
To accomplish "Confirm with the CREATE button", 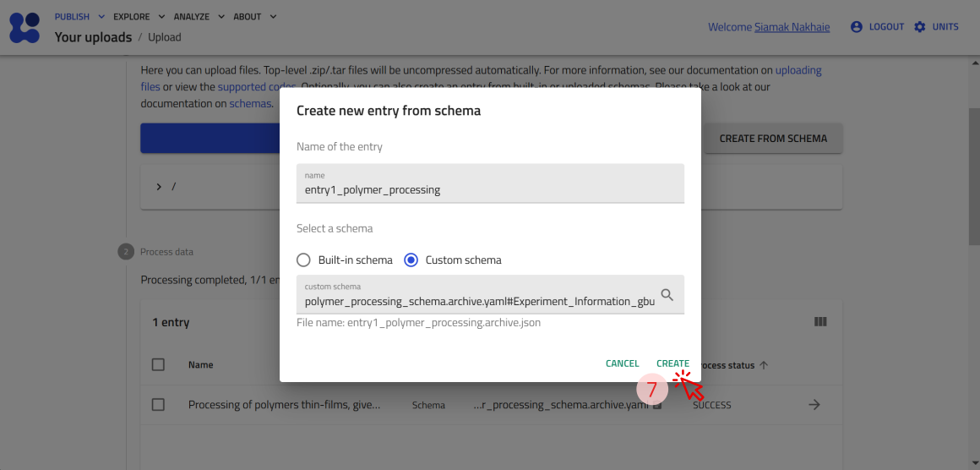I will (672, 363).
